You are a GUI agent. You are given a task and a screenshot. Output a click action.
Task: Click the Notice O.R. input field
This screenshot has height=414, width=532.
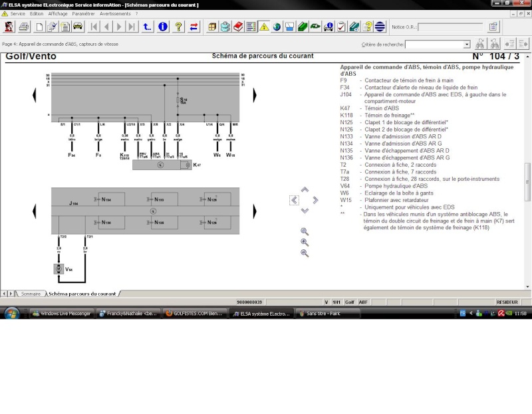450,27
